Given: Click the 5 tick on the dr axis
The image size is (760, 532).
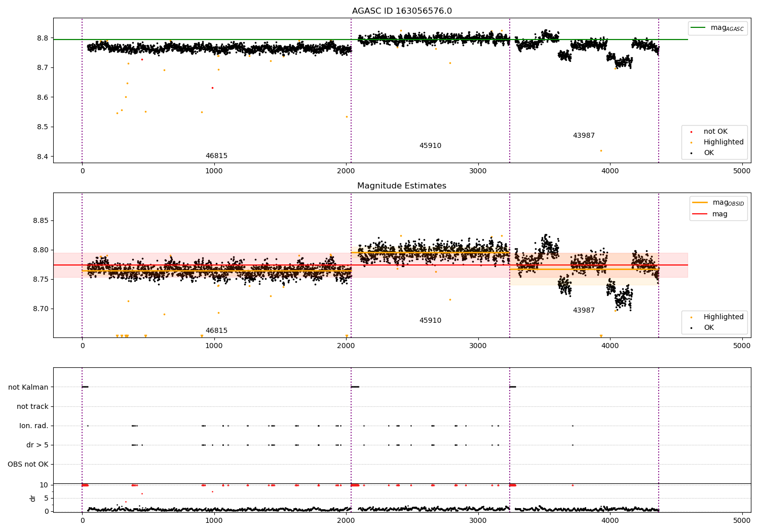Looking at the screenshot, I should pos(46,498).
